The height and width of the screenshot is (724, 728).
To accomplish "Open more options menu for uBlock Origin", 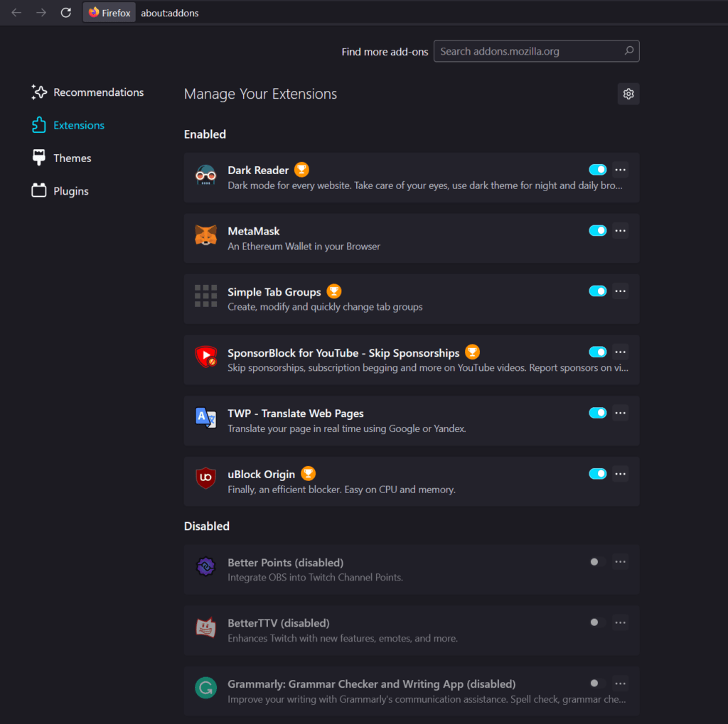I will (x=620, y=474).
